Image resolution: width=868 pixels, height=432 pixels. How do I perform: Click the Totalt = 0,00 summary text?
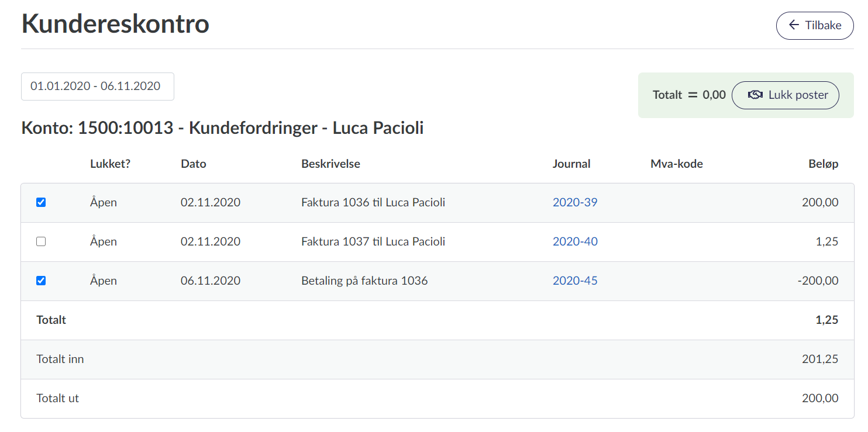pos(689,95)
